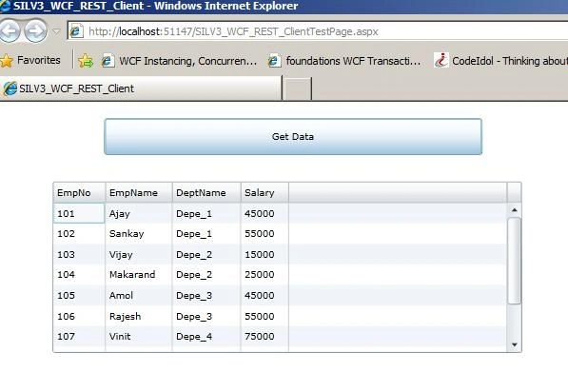Select Depe_2 in Vijay's row
The width and height of the screenshot is (568, 392).
click(x=206, y=254)
